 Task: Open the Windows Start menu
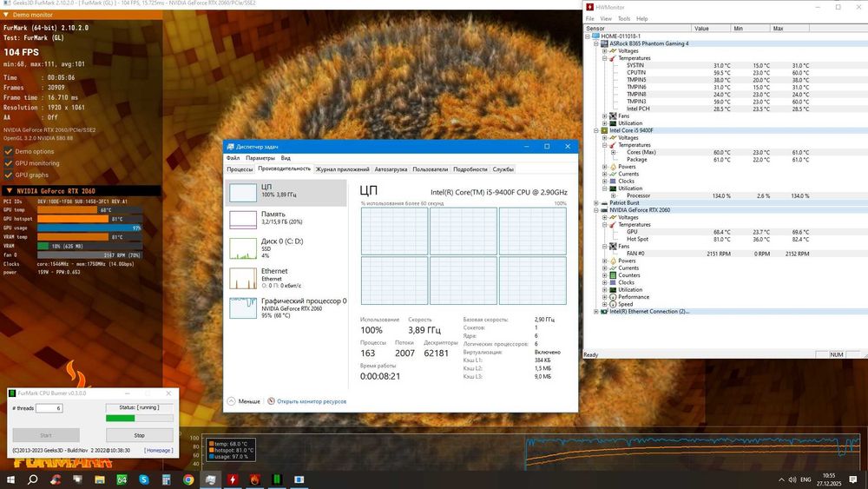coord(10,479)
